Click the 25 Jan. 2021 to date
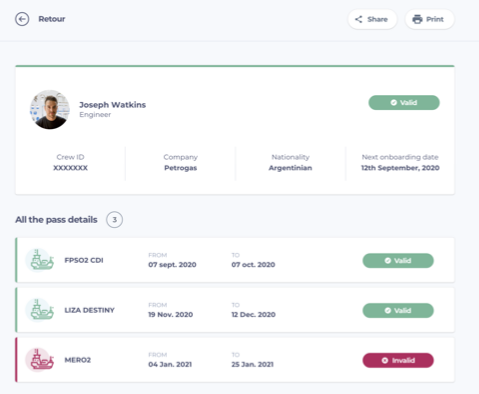479x394 pixels. pyautogui.click(x=252, y=364)
